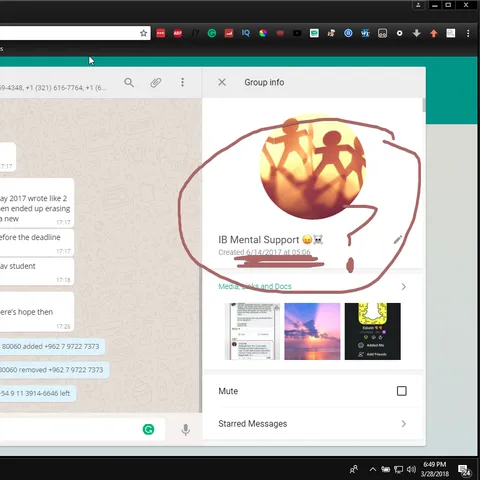The image size is (480, 480).
Task: Click the orange up-arrow extension
Action: tap(434, 33)
